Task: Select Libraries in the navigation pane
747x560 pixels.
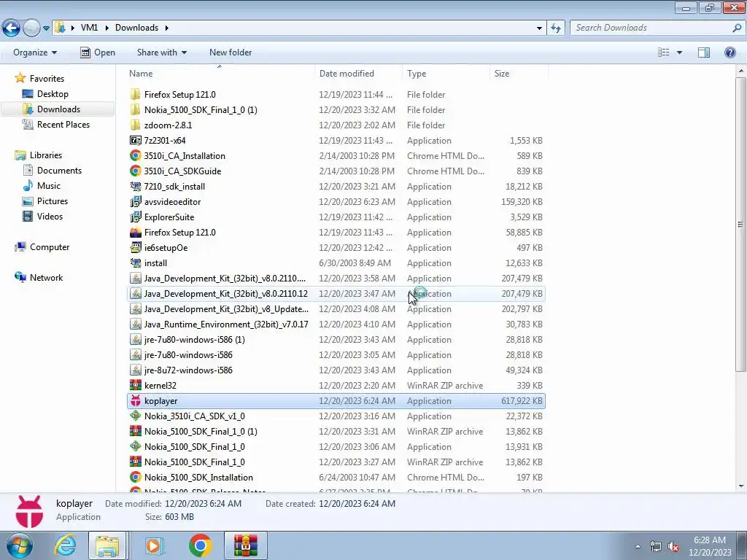Action: [46, 155]
